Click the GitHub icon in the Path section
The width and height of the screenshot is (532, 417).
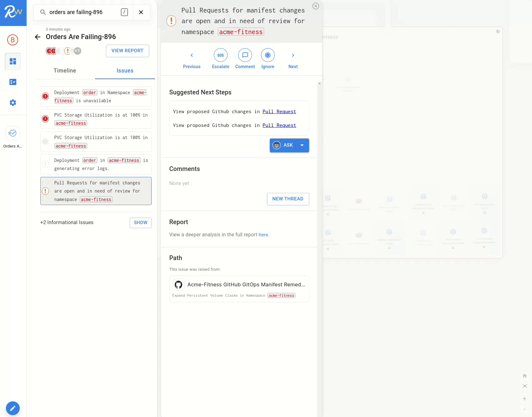tap(178, 284)
